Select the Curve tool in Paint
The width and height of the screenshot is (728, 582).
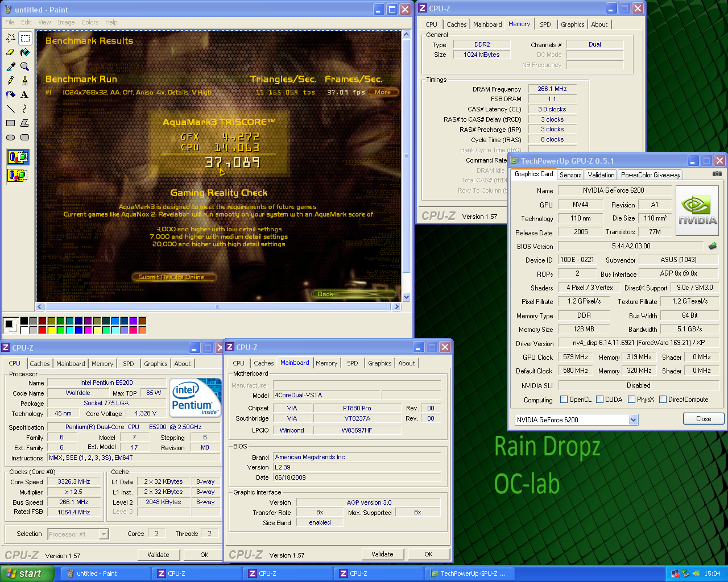click(x=25, y=109)
